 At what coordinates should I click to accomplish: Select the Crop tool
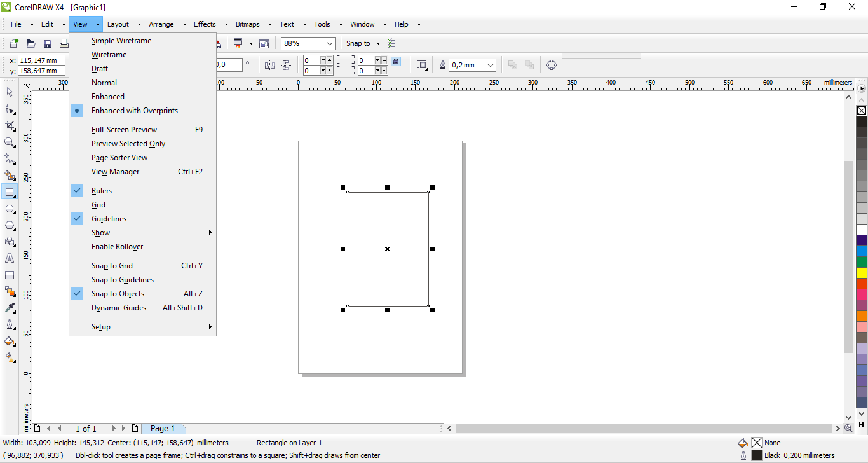point(10,126)
